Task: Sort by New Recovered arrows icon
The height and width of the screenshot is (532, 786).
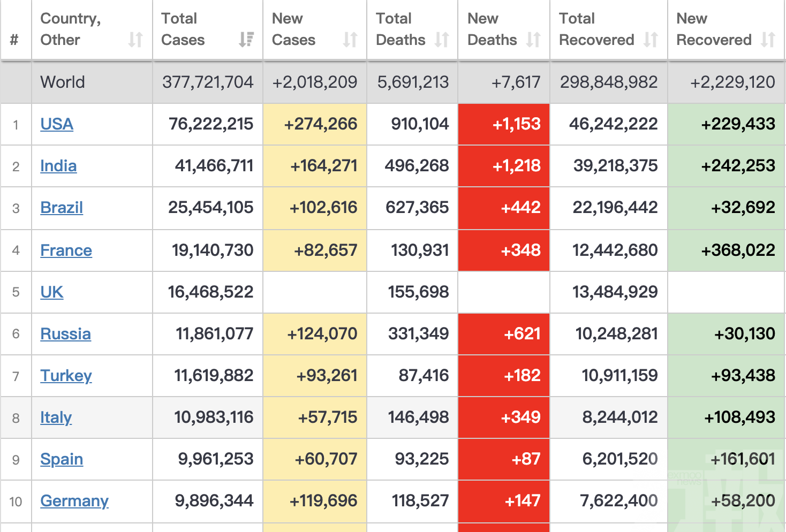Action: (x=768, y=40)
